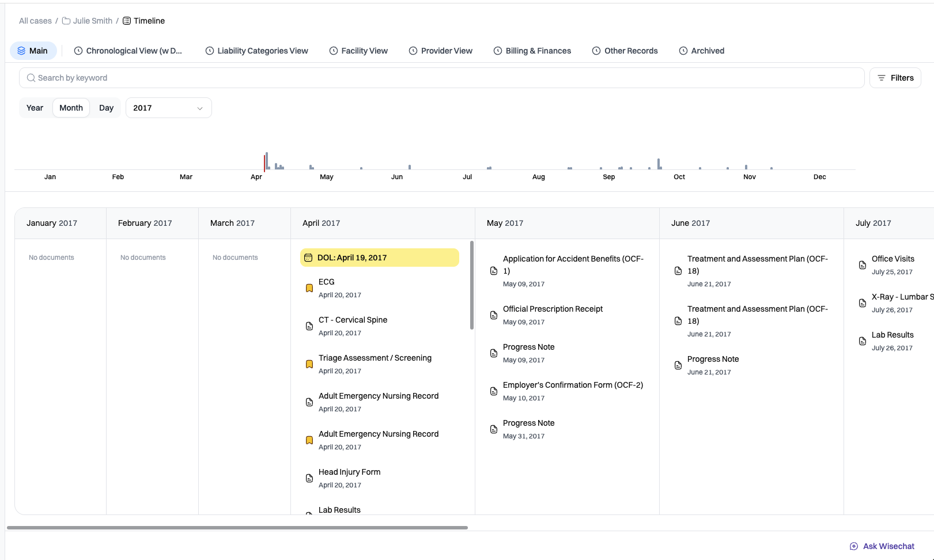Click the April column vertical scrollbar
934x560 pixels.
pos(472,285)
